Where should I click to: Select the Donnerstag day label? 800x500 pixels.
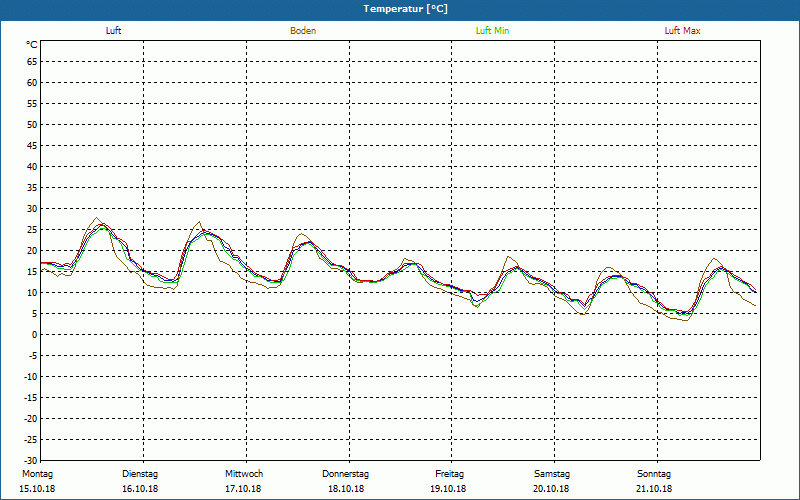coord(345,474)
